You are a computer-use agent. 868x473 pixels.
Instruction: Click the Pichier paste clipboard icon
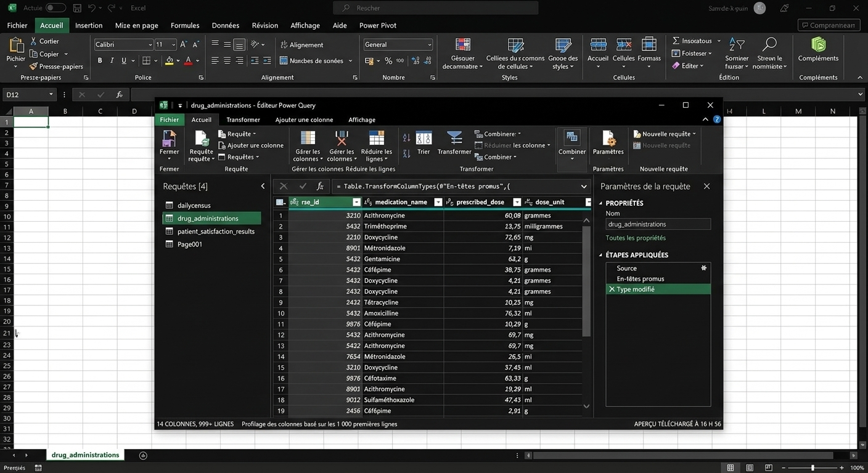point(15,46)
